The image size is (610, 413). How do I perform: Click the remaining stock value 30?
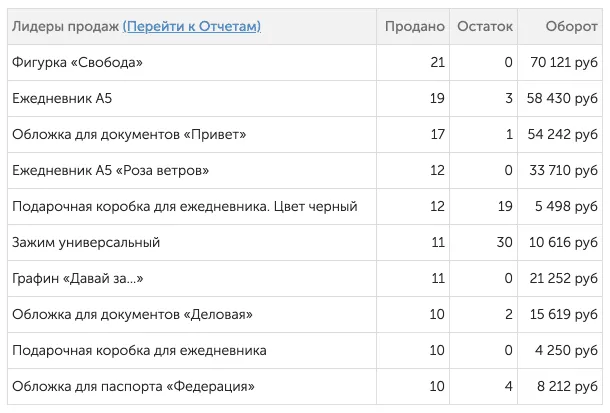pos(505,242)
